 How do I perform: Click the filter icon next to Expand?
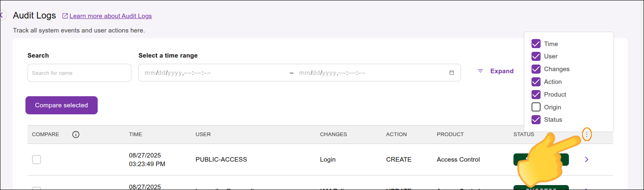(480, 71)
